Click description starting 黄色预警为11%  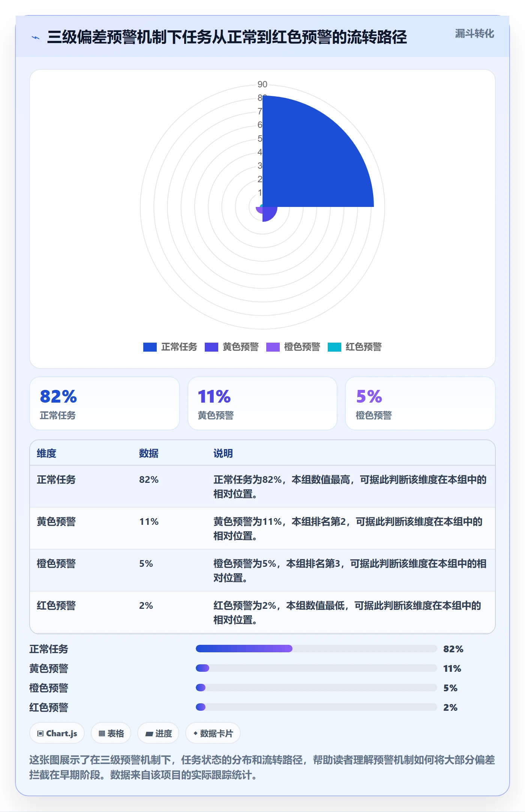348,529
